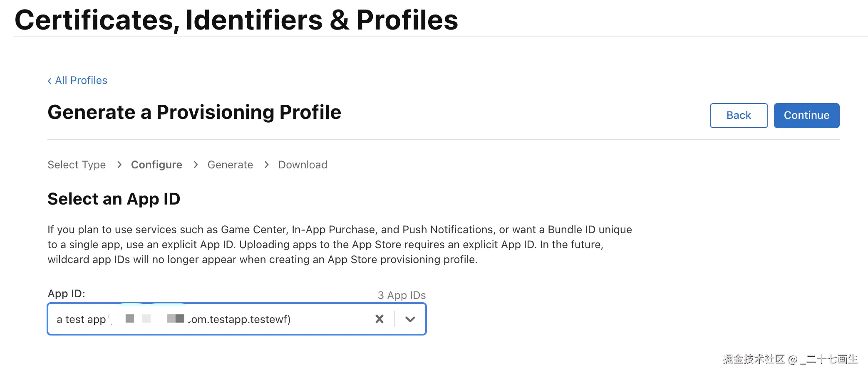Click the explicit App ID description paragraph
The image size is (868, 375).
[x=339, y=244]
